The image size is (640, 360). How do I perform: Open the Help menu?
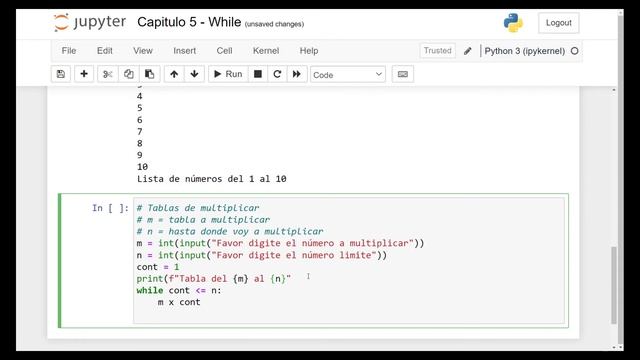(x=309, y=51)
